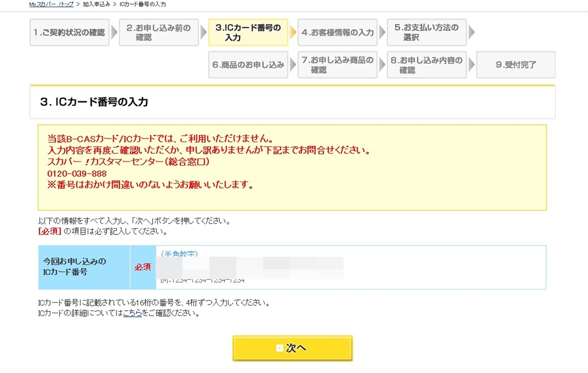Click the heading 3. ICカード番号の入力

(94, 102)
